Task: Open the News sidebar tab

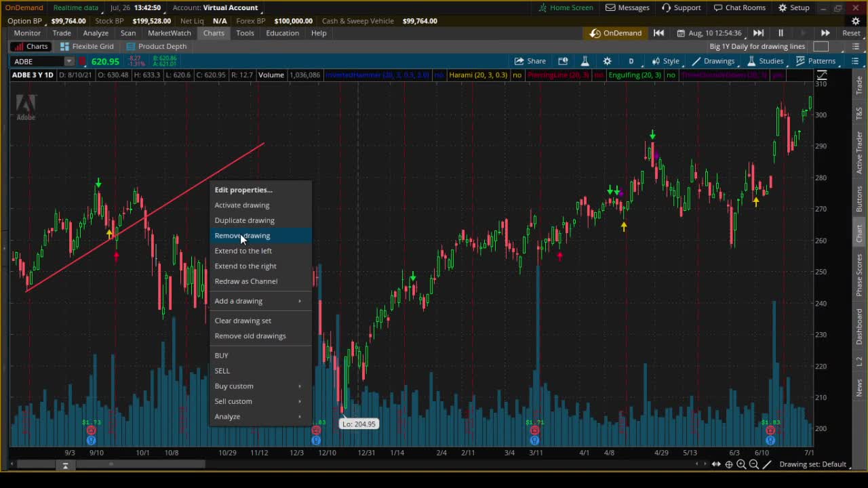Action: click(x=859, y=388)
